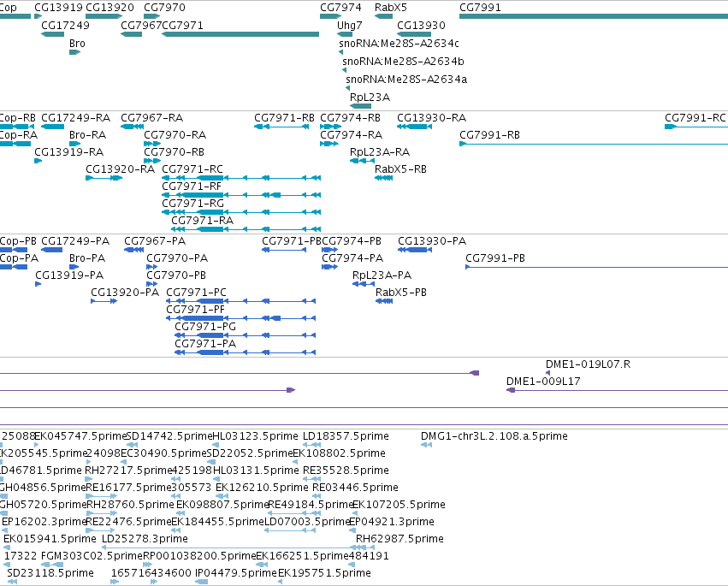Click protein CG13930-PA label
The width and height of the screenshot is (728, 586).
(x=432, y=241)
